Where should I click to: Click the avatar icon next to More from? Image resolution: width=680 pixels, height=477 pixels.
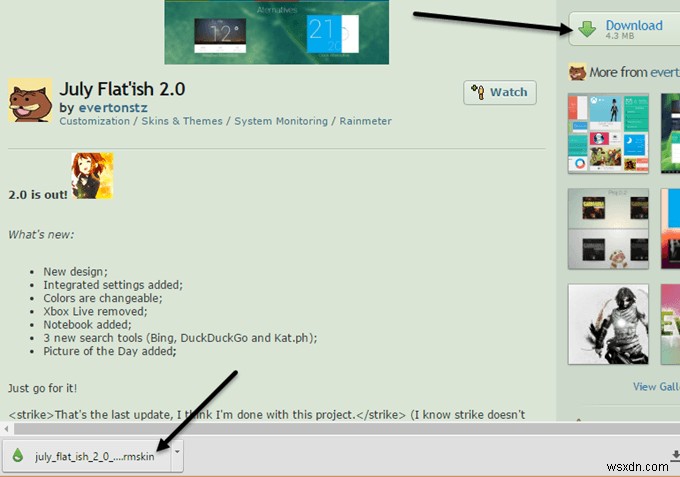(577, 72)
